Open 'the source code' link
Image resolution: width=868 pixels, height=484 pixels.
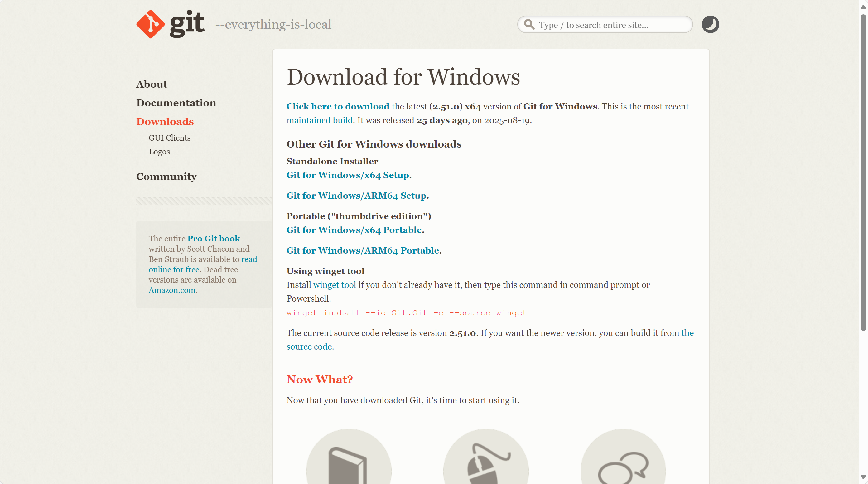pyautogui.click(x=309, y=347)
